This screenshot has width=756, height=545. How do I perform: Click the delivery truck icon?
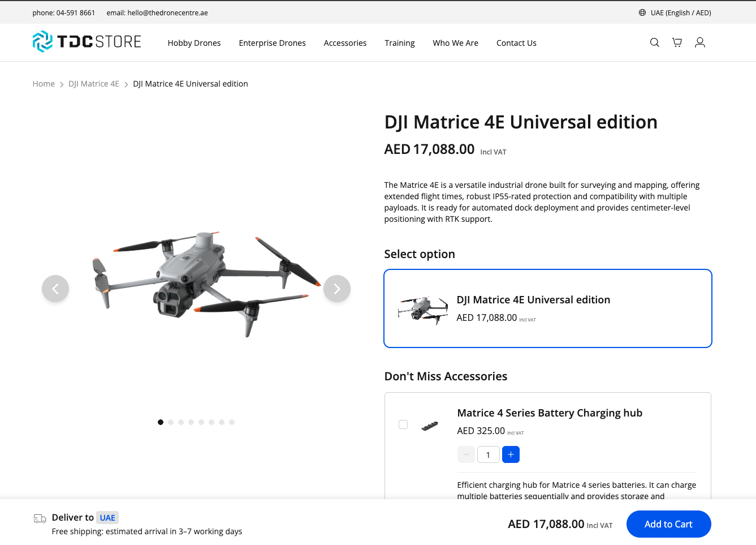[x=40, y=518]
